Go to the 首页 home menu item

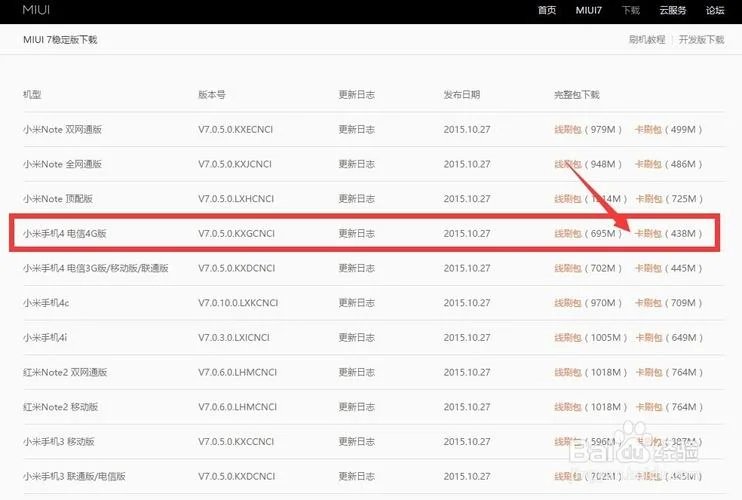tap(547, 10)
